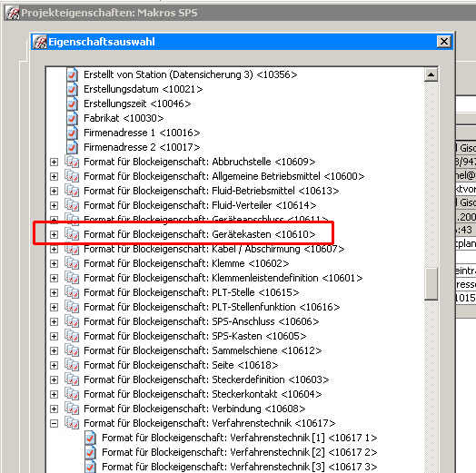This screenshot has height=473, width=476.
Task: Expand the Fluid-Verteiler <10614> node
Action: (x=54, y=206)
